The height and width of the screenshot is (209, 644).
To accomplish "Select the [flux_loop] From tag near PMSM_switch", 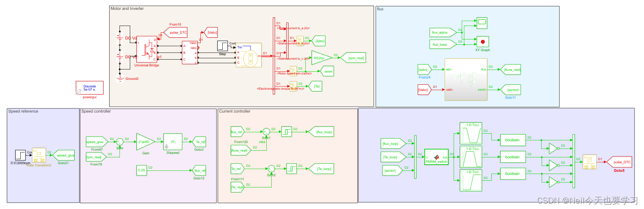I will tap(393, 144).
